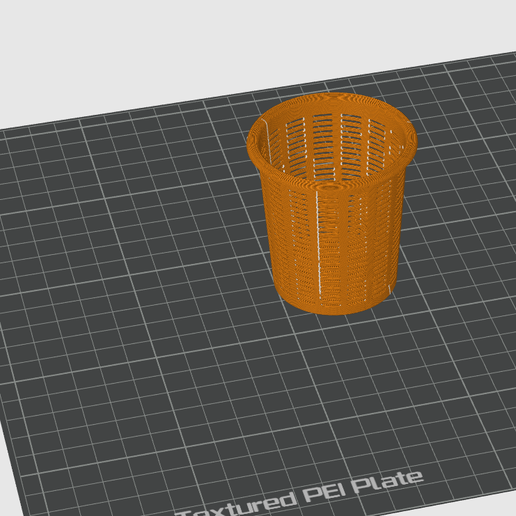Click the Textured PEI Plate label
Viewport: 516px width, 516px height.
point(299,494)
